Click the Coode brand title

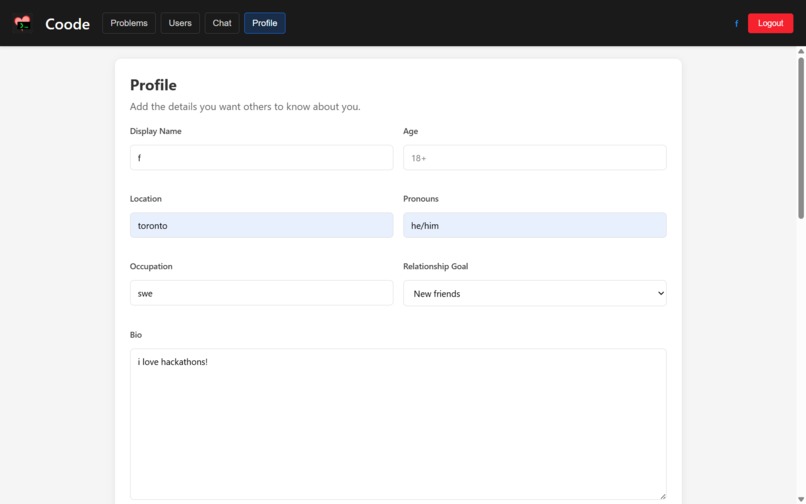point(67,24)
